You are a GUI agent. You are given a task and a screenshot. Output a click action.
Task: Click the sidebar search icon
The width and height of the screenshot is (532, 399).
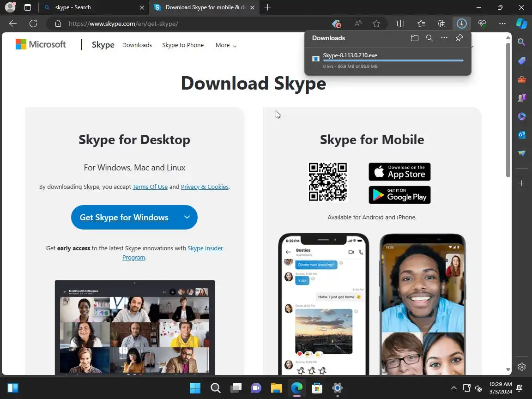click(x=521, y=42)
